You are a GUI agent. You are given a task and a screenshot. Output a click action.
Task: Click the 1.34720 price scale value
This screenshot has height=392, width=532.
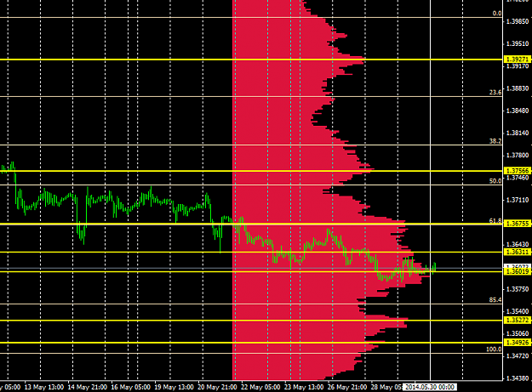(518, 355)
